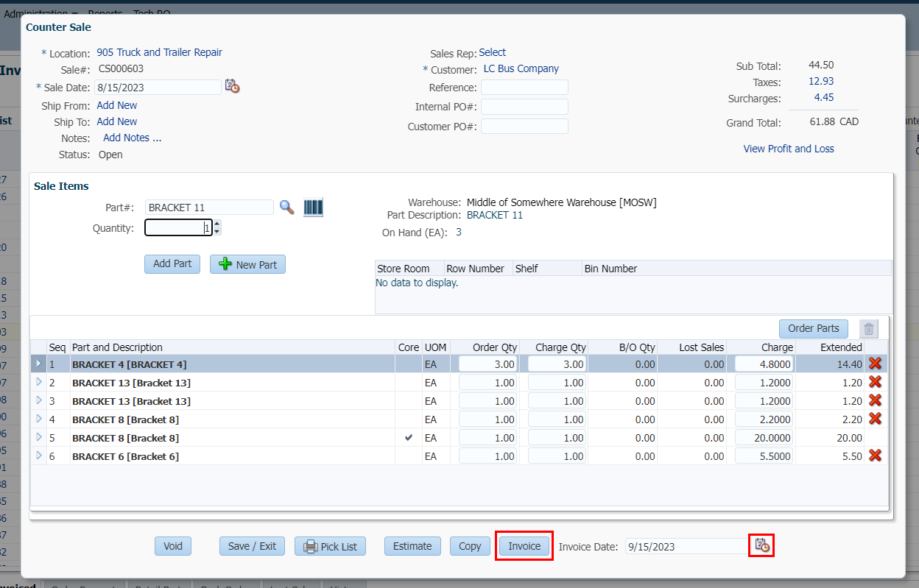Click the Lost Sales column header

pos(692,347)
